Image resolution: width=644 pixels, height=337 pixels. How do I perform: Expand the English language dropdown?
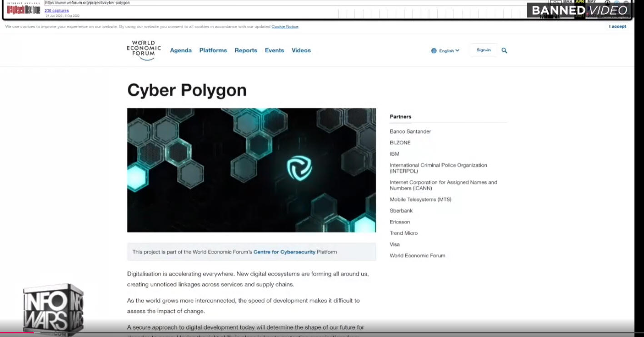coord(449,51)
